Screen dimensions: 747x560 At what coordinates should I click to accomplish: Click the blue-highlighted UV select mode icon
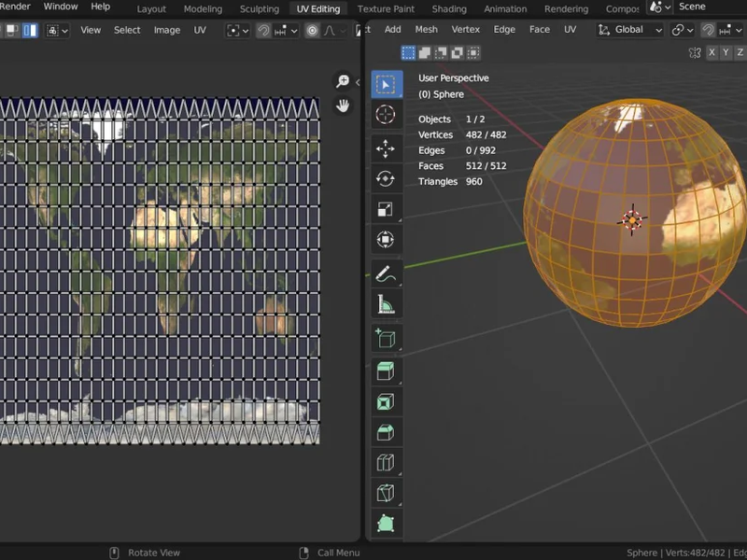pos(30,31)
